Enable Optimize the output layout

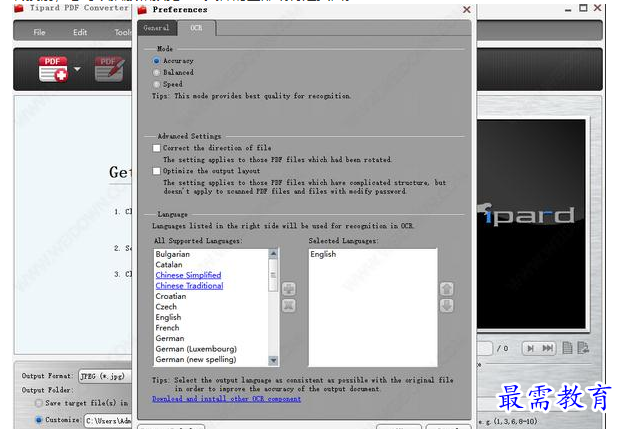click(x=157, y=171)
